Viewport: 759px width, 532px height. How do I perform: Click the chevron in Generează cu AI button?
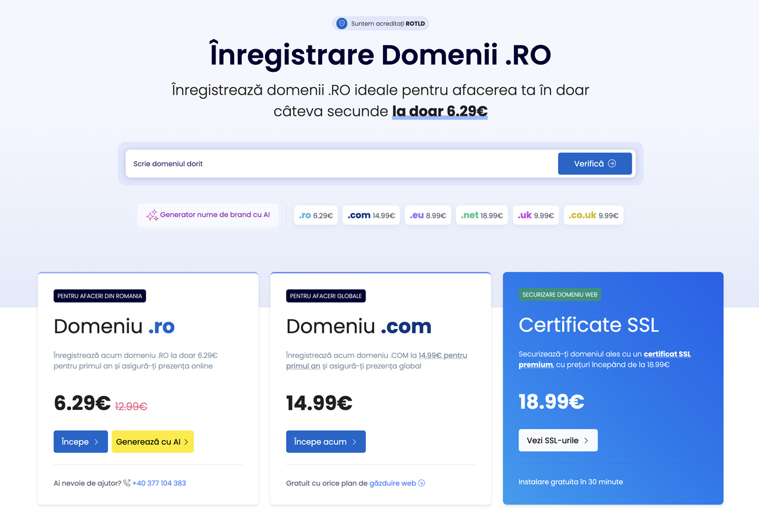coord(186,442)
